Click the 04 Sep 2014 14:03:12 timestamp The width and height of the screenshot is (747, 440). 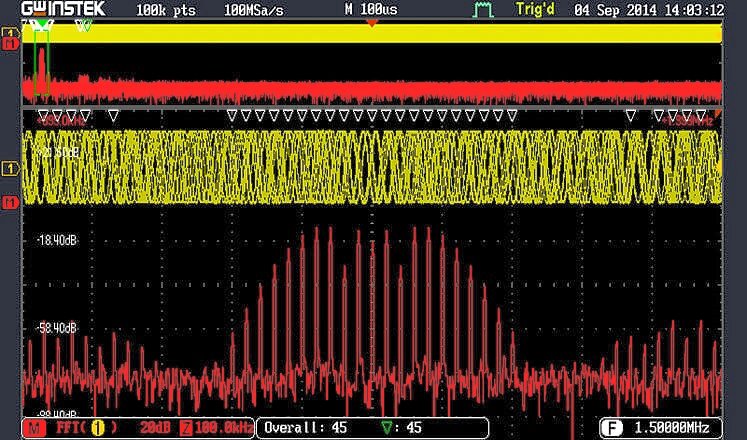click(x=649, y=10)
